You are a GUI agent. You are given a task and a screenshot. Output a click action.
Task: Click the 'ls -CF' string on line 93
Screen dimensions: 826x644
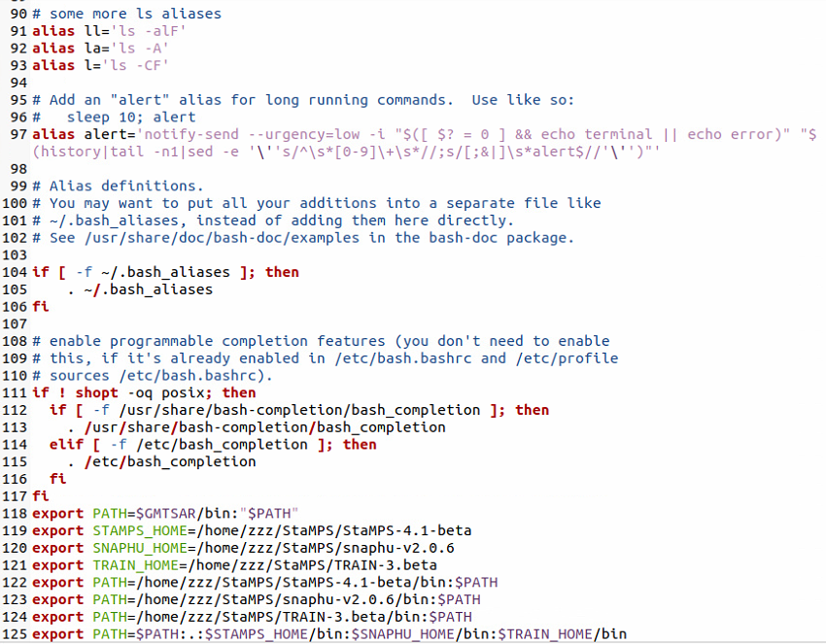point(139,65)
